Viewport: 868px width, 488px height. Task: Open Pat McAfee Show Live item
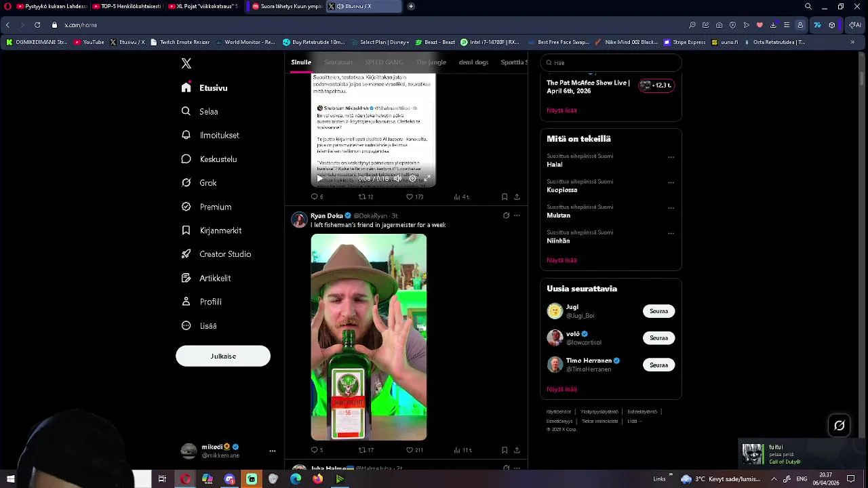[x=610, y=86]
